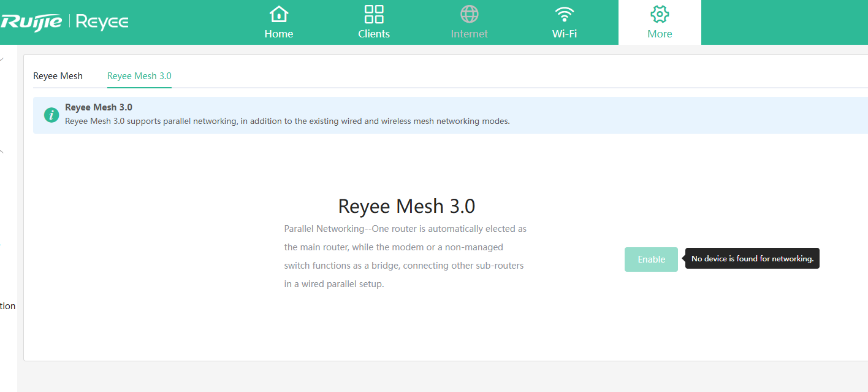Click the 'the main router, while the modem' line
Viewport: 868px width, 392px height.
(394, 247)
